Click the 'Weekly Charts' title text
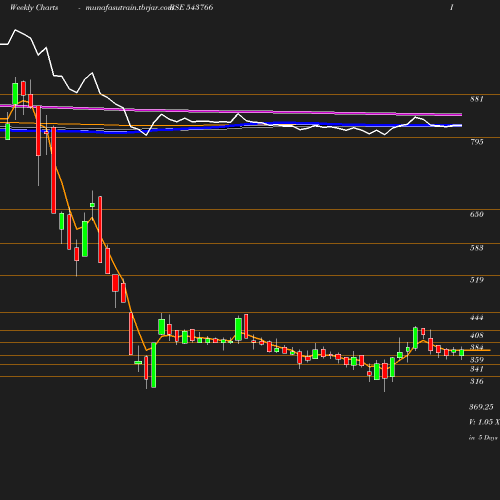 (34, 7)
